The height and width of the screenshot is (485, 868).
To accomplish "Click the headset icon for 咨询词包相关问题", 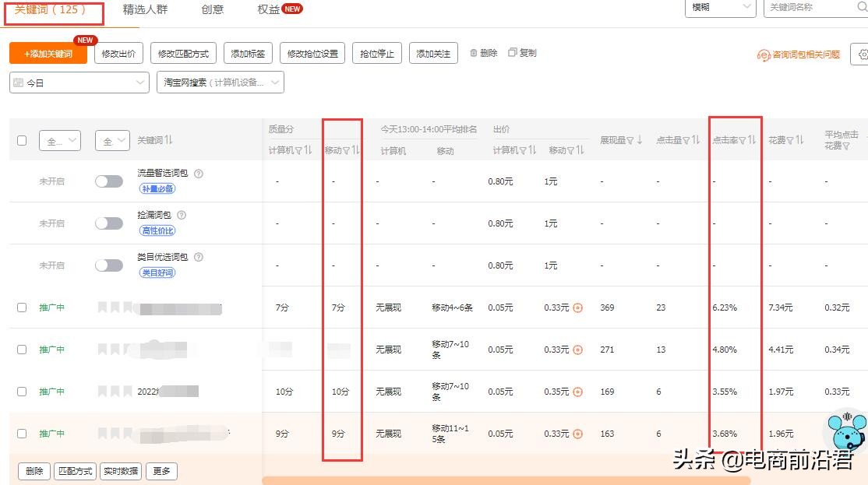I will 763,54.
